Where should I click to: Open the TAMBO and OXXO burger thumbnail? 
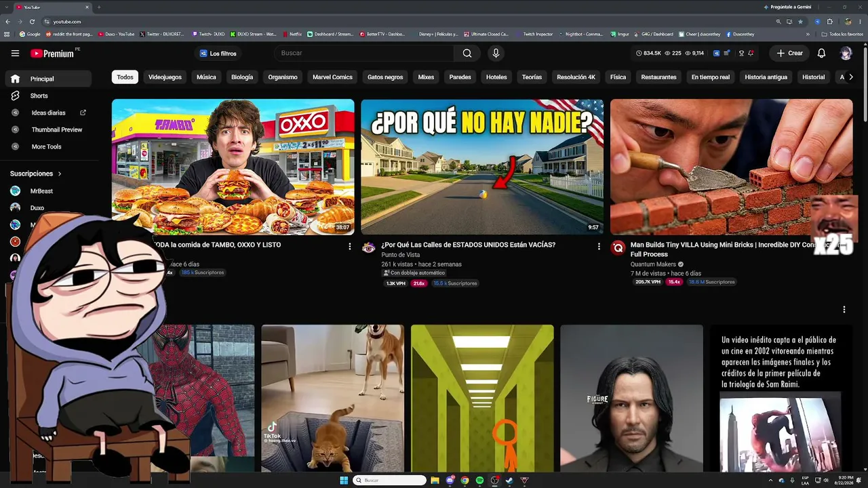pyautogui.click(x=233, y=167)
